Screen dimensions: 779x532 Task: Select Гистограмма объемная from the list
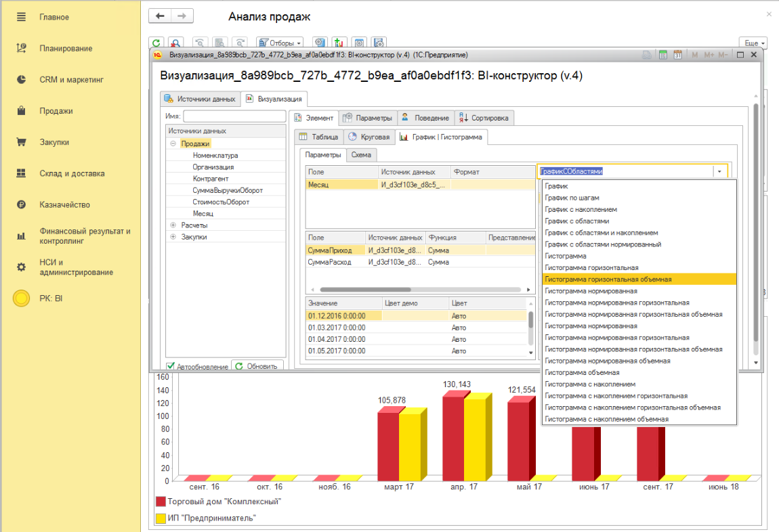tap(582, 372)
